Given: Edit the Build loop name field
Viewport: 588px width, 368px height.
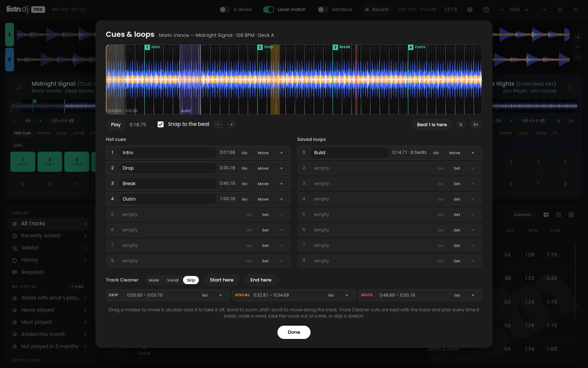Looking at the screenshot, I should tap(349, 153).
